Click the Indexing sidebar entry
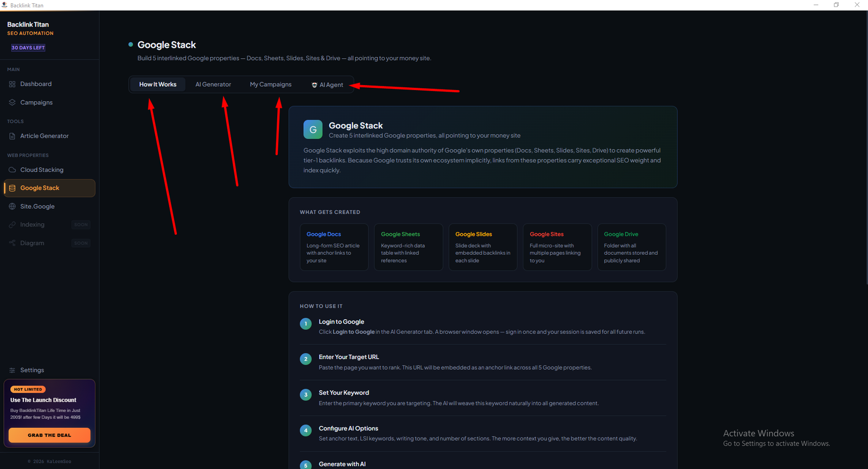868x469 pixels. point(49,224)
